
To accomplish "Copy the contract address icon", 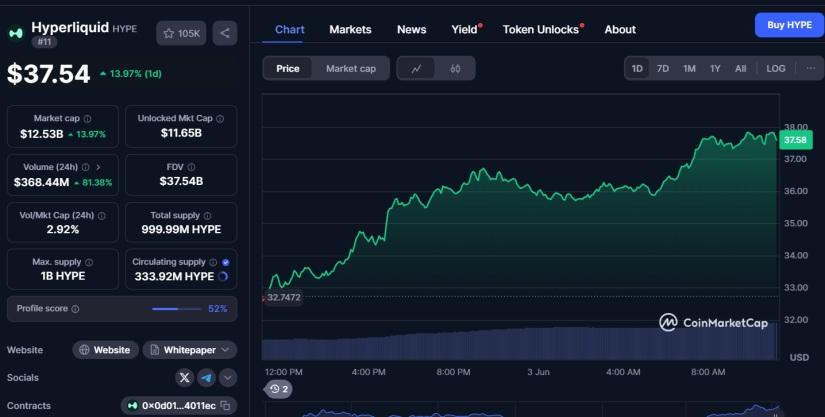I will pyautogui.click(x=225, y=405).
